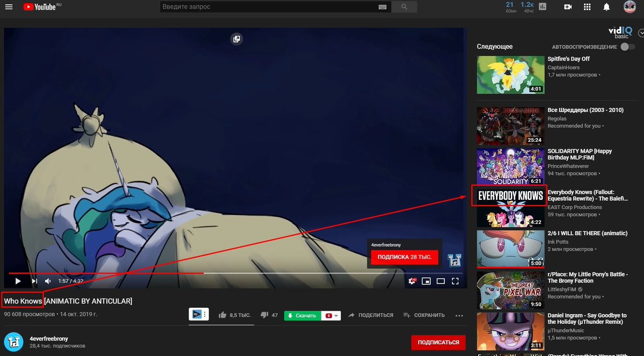Click the vidIQ 21 views in 60мн stat
This screenshot has height=356, width=644.
pyautogui.click(x=509, y=7)
